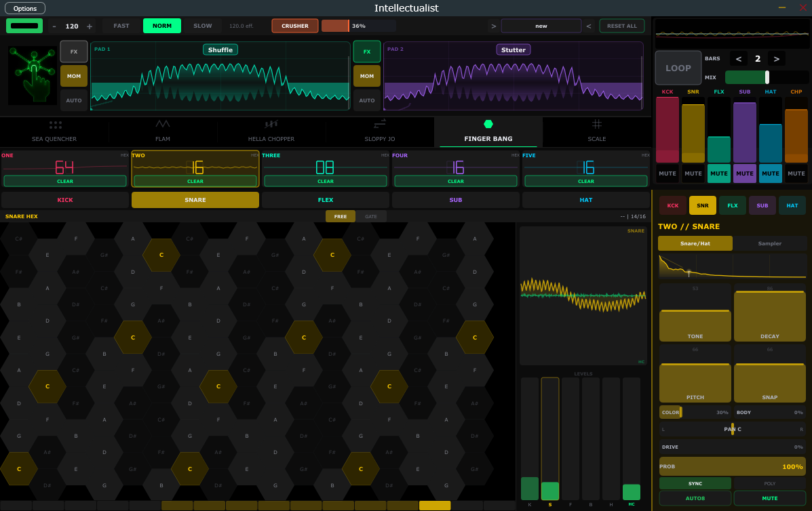Click the Finger Bang hexagon icon
The image size is (812, 511).
[x=488, y=124]
